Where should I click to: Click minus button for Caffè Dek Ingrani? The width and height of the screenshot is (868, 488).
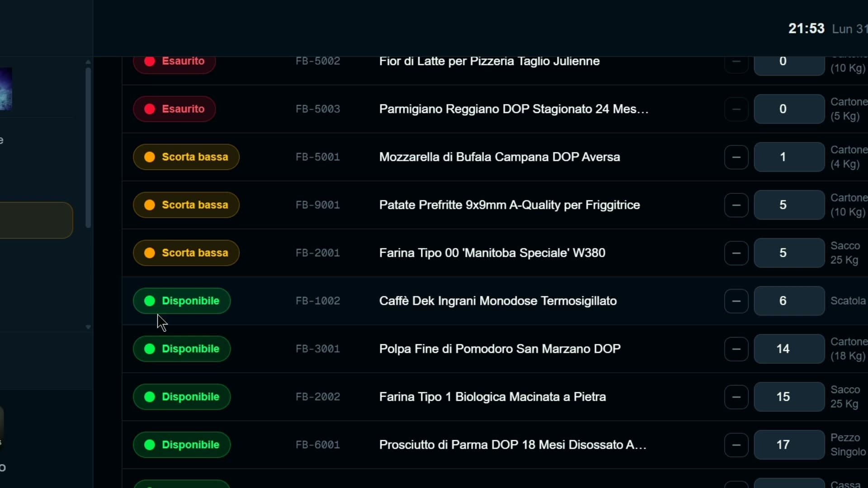click(x=736, y=301)
